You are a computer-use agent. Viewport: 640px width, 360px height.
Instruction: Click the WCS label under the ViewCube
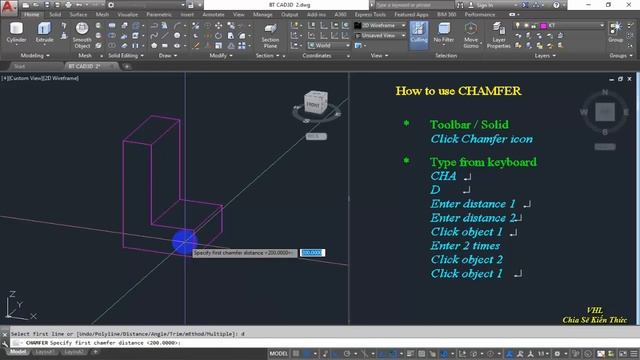[x=316, y=137]
